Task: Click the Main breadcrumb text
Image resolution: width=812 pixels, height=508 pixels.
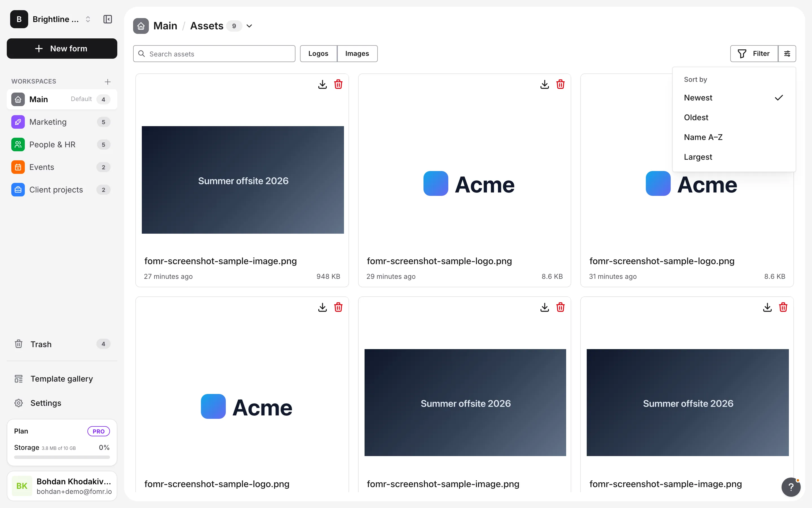Action: [x=165, y=26]
